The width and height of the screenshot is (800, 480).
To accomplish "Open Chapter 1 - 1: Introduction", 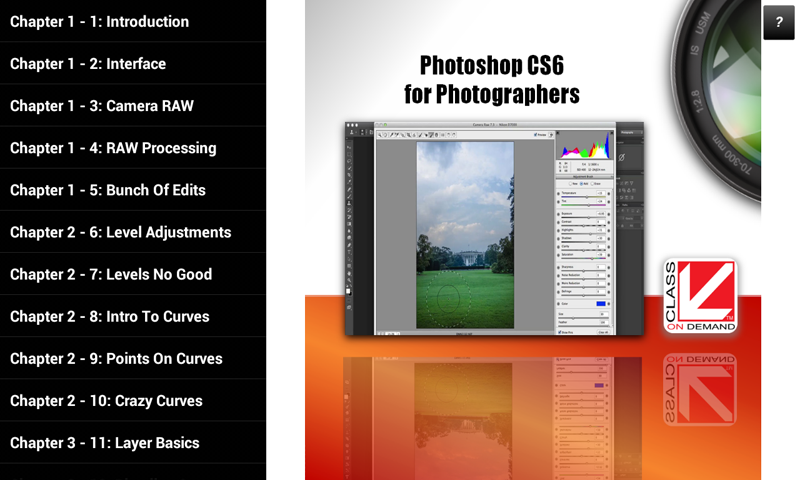I will (133, 21).
